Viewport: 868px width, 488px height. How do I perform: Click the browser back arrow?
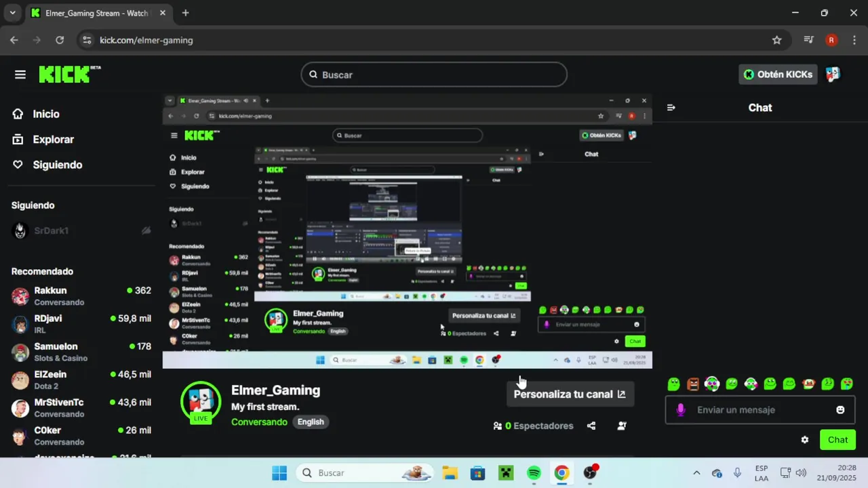15,40
